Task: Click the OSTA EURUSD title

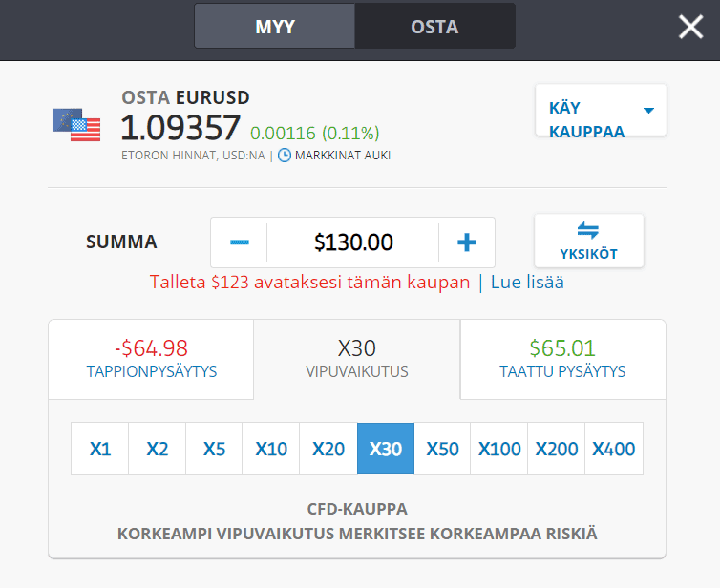Action: pos(185,97)
